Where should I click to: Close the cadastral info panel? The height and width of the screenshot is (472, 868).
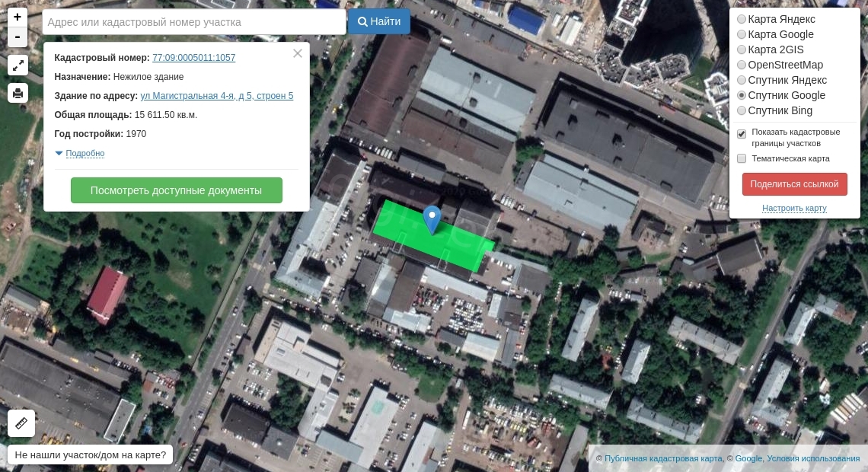[298, 53]
